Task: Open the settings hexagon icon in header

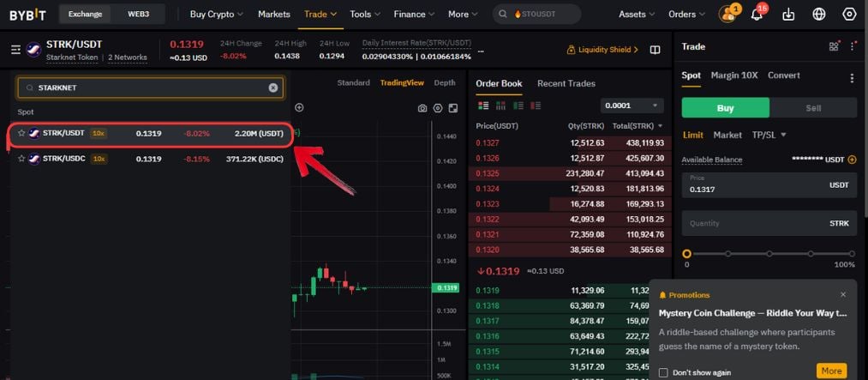Action: (x=849, y=15)
